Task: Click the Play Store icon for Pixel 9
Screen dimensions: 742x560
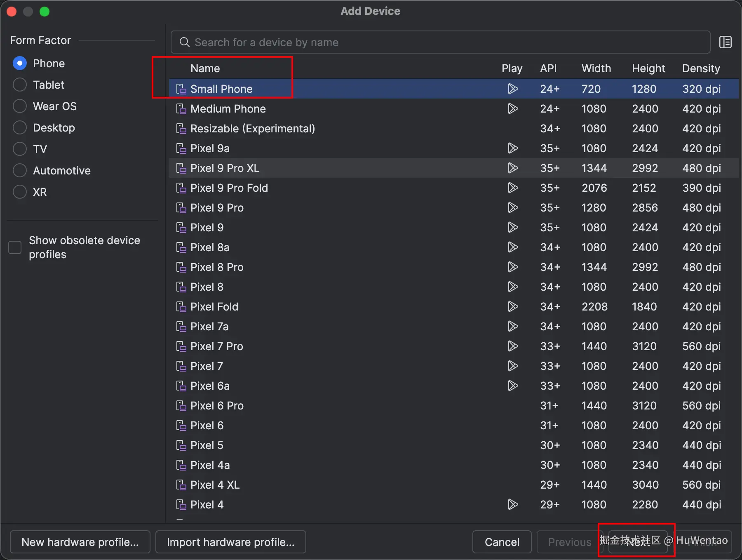Action: 513,228
